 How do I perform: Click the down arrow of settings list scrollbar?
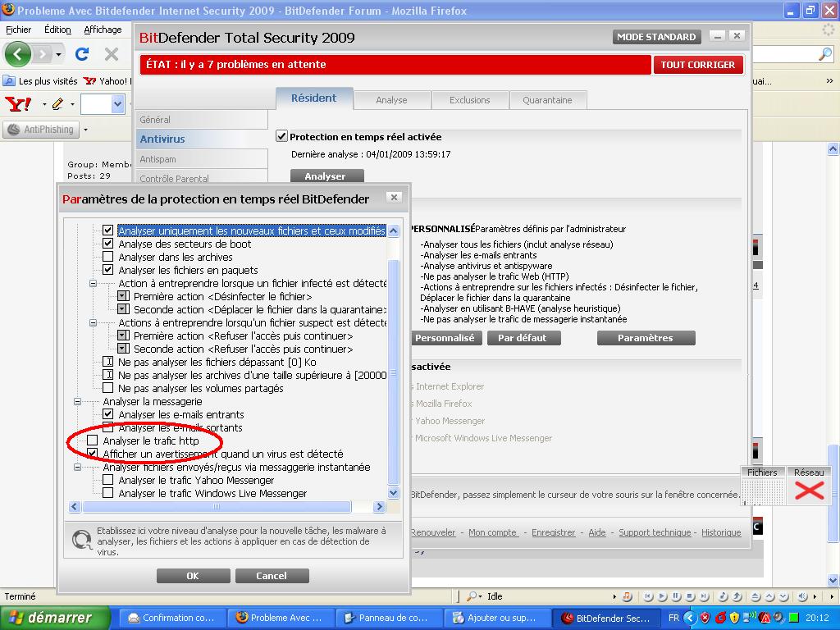pyautogui.click(x=393, y=493)
